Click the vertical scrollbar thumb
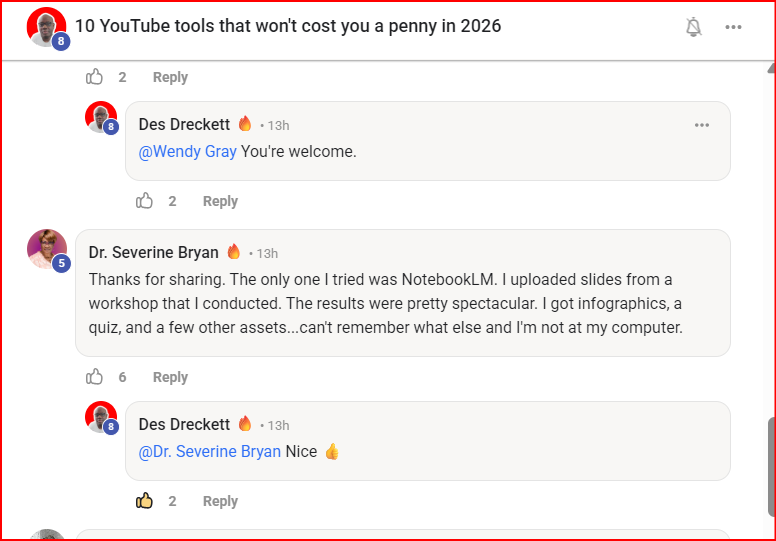Image resolution: width=776 pixels, height=541 pixels. point(770,462)
